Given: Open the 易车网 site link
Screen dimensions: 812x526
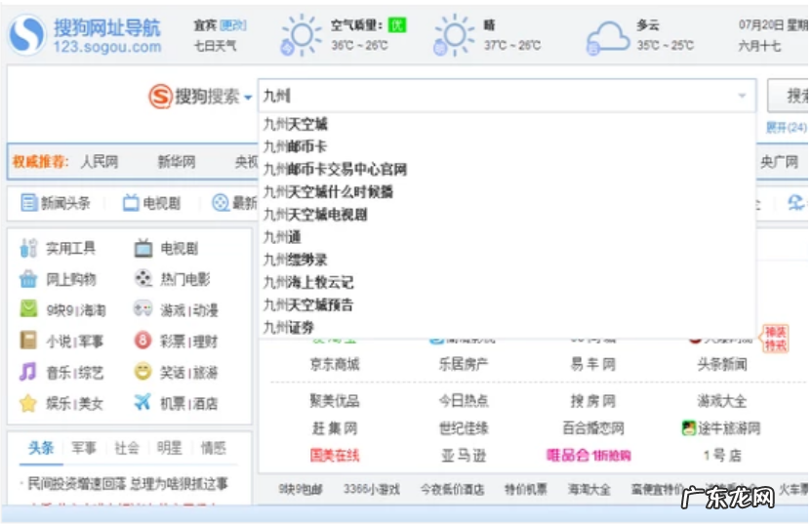Looking at the screenshot, I should [x=593, y=364].
